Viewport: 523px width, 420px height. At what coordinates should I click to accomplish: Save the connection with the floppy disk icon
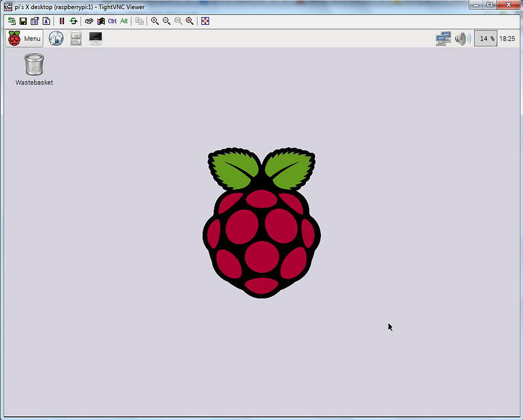[x=23, y=21]
